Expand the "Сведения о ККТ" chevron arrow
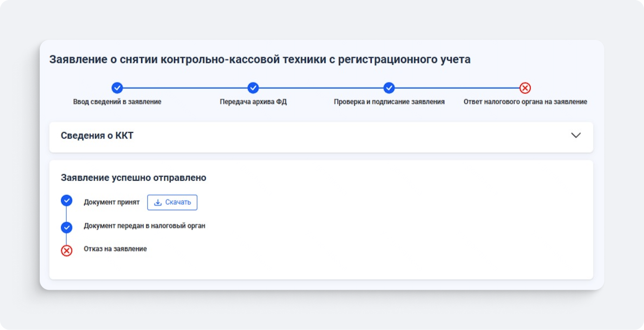Viewport: 644px width, 330px height. [x=576, y=135]
